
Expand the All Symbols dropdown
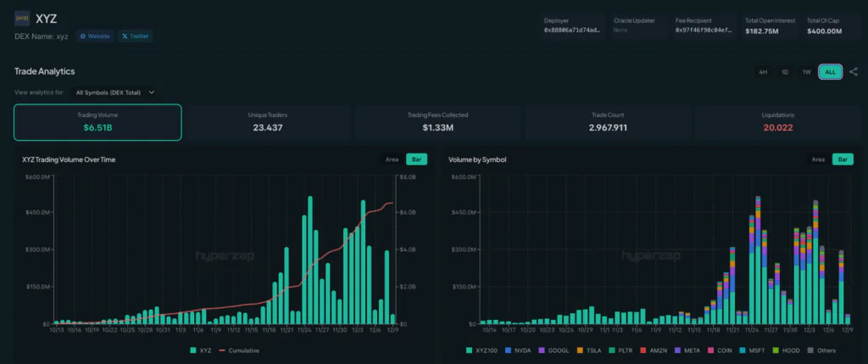click(x=115, y=92)
